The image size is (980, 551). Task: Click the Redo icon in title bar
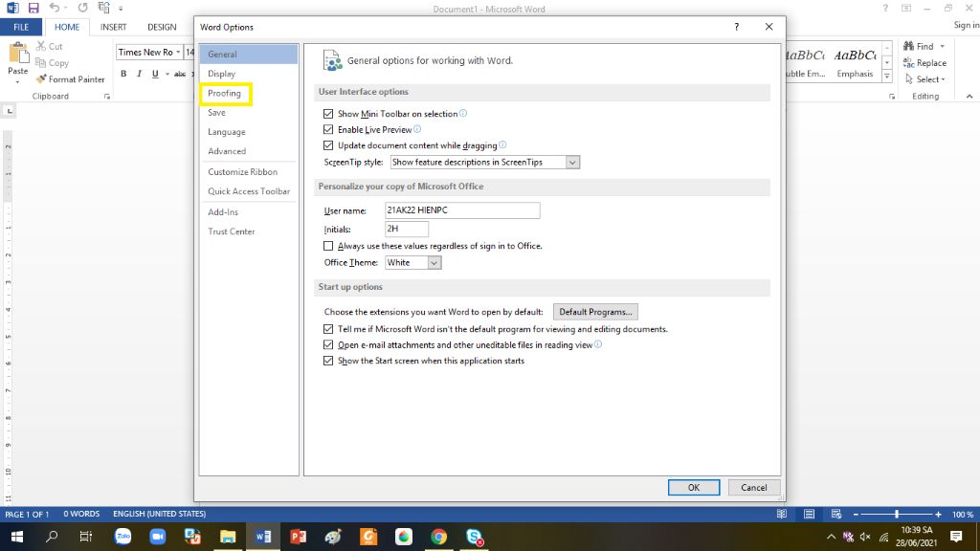point(82,8)
